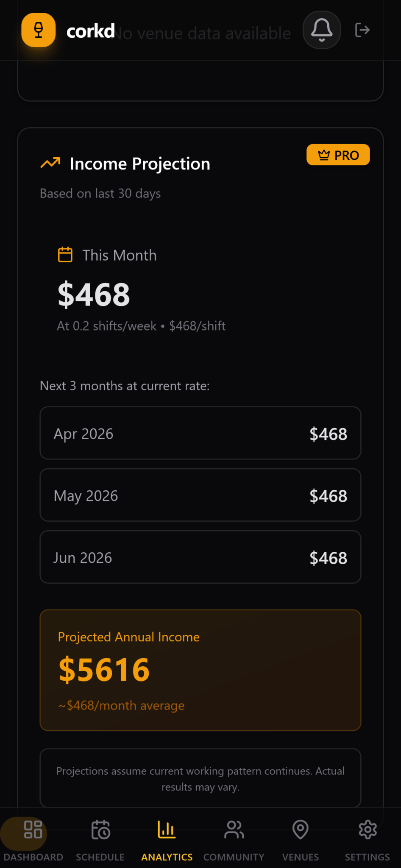This screenshot has height=868, width=401.
Task: Go to the Community tab
Action: pyautogui.click(x=234, y=837)
